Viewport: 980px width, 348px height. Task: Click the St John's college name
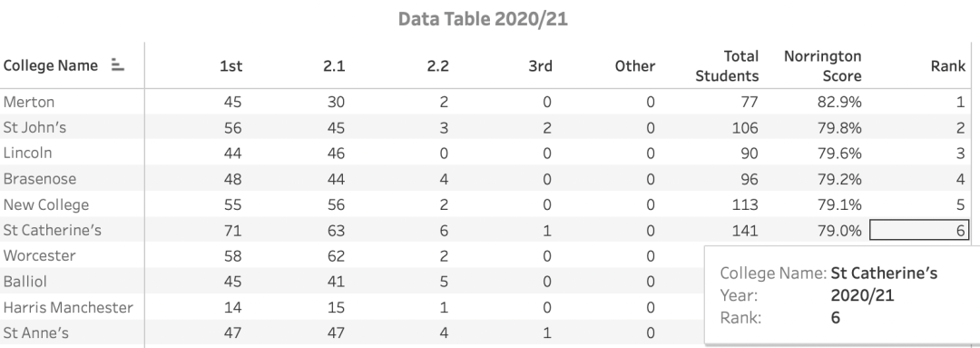34,128
